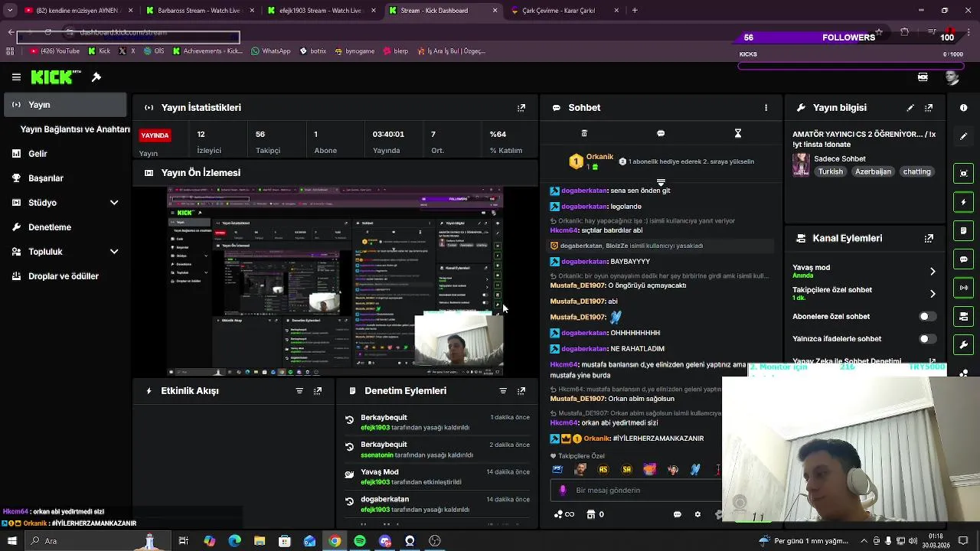This screenshot has height=551, width=980.
Task: Open Sadece Sohbet category thumbnail
Action: point(801,165)
